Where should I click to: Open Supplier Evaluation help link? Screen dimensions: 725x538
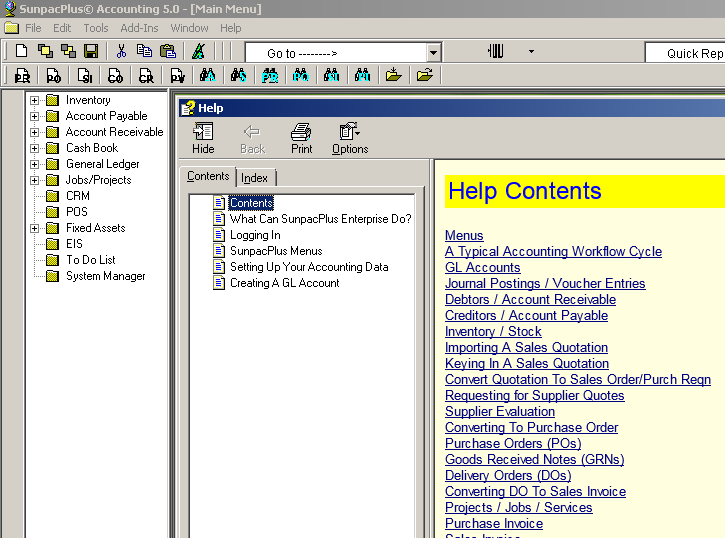(x=500, y=411)
